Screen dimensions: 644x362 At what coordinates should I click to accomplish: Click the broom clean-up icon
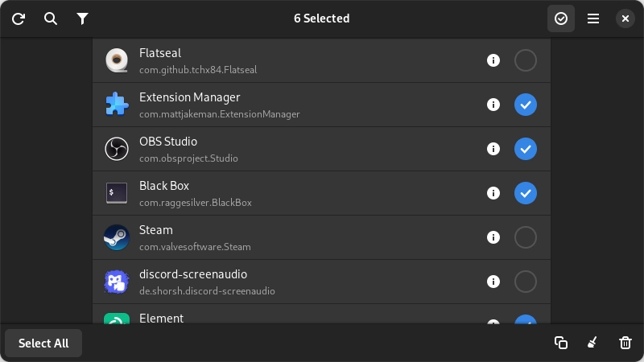[592, 343]
